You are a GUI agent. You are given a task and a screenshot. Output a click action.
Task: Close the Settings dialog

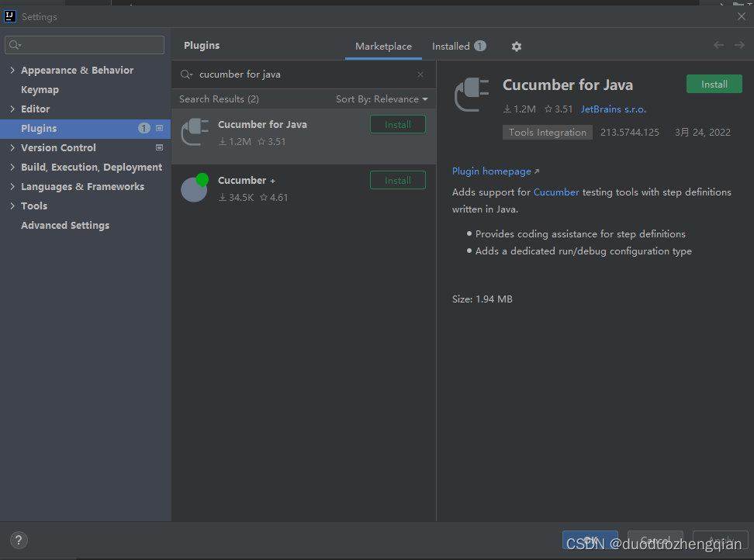click(x=742, y=16)
